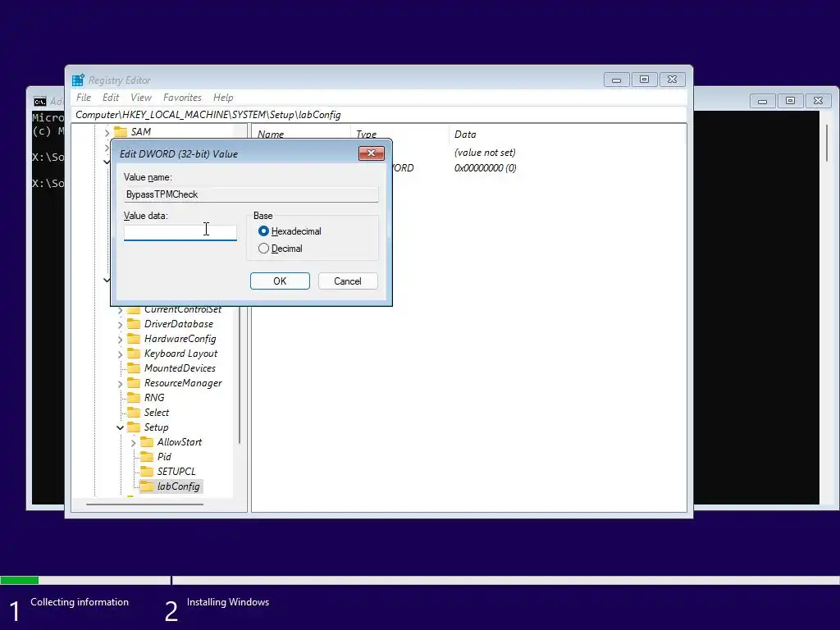Select the RNG tree item text

154,398
